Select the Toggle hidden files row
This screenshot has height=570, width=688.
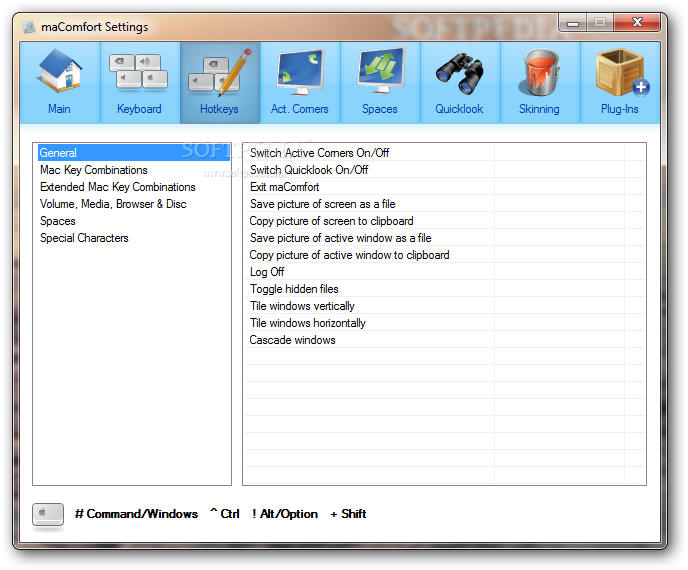(x=444, y=289)
